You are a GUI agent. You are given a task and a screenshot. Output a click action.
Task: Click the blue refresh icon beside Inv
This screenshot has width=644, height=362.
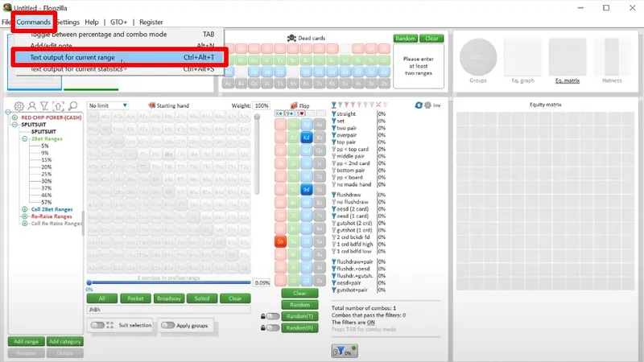pos(419,105)
